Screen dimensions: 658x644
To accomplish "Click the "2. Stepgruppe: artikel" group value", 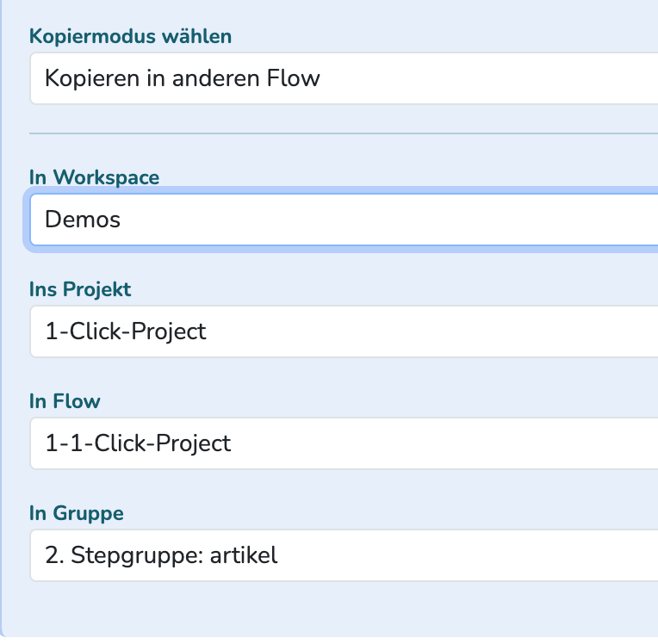I will (161, 555).
